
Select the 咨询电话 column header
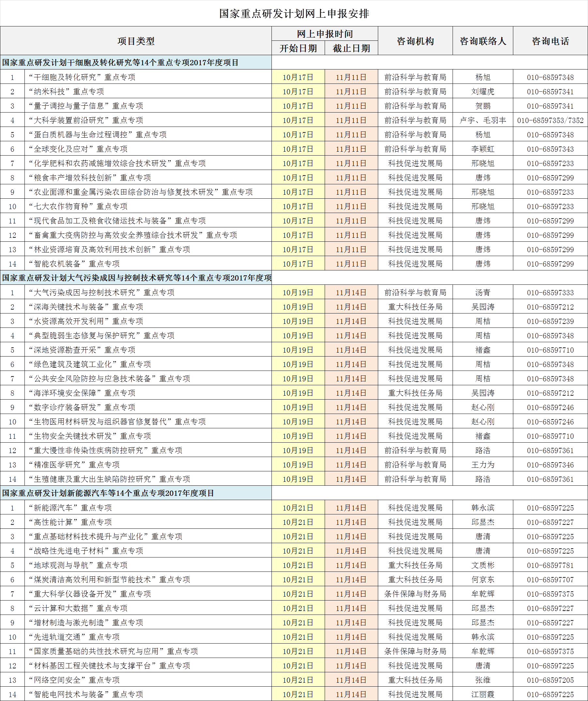click(550, 41)
